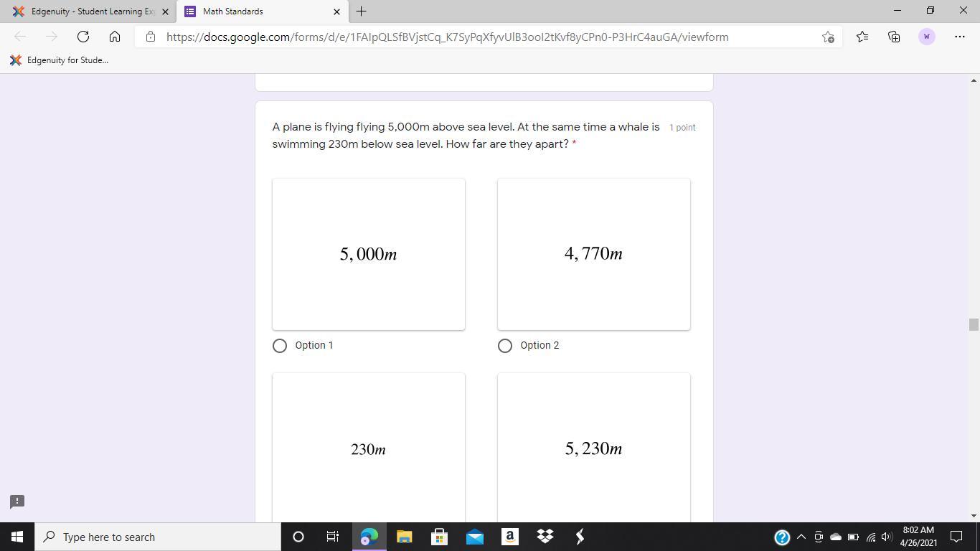Reload the current page
The width and height of the screenshot is (980, 551).
pos(83,37)
